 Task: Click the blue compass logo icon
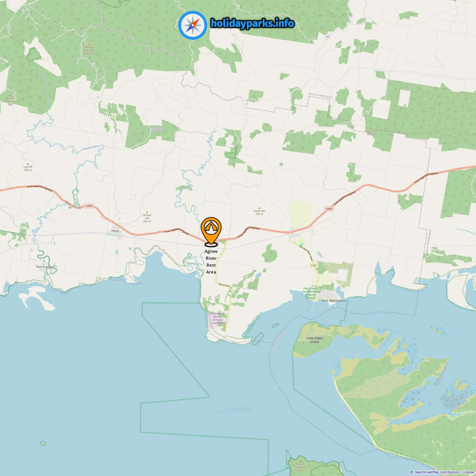click(193, 25)
